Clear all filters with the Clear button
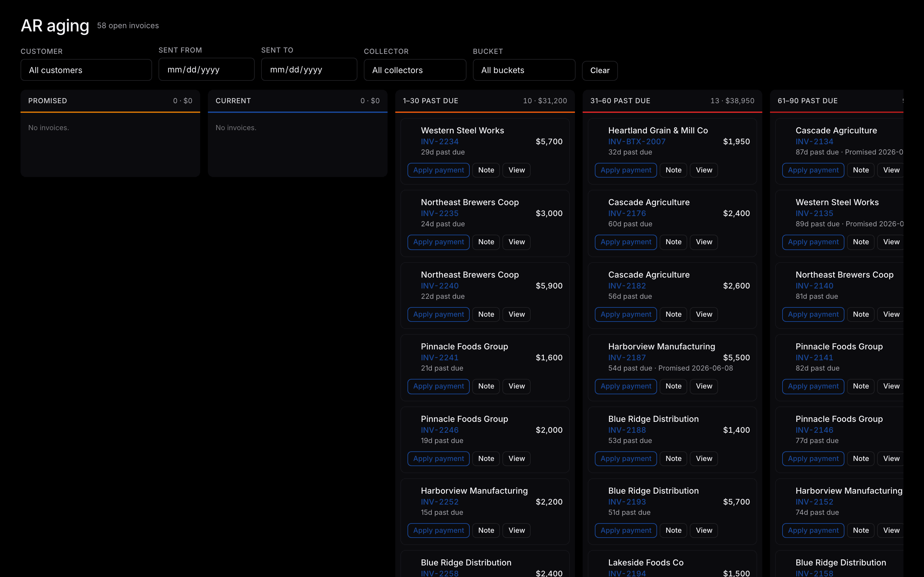 (x=599, y=71)
